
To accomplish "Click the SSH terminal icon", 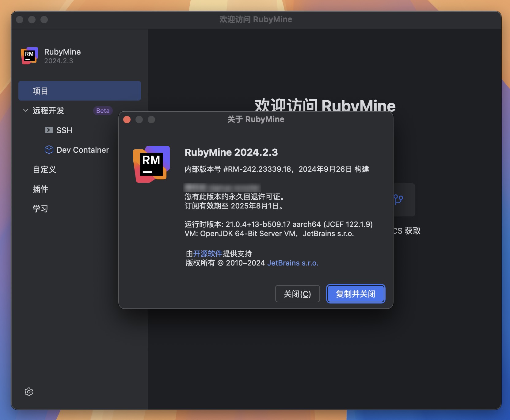I will pyautogui.click(x=49, y=130).
